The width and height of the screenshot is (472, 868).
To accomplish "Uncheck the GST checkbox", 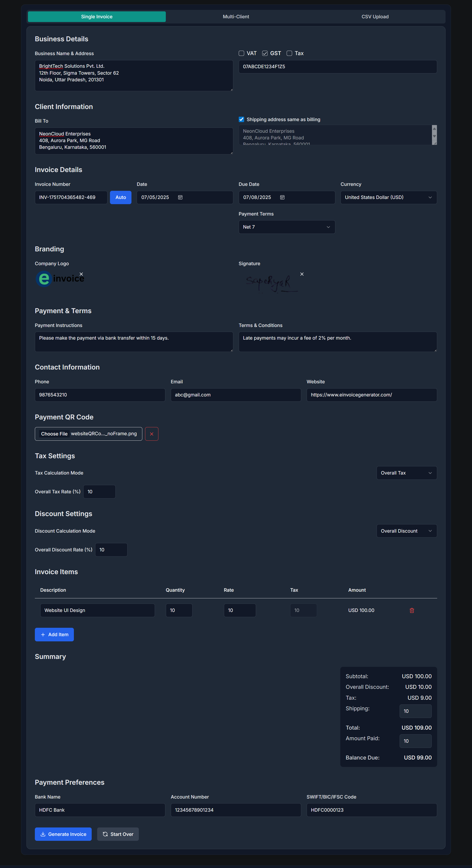I will click(x=265, y=53).
